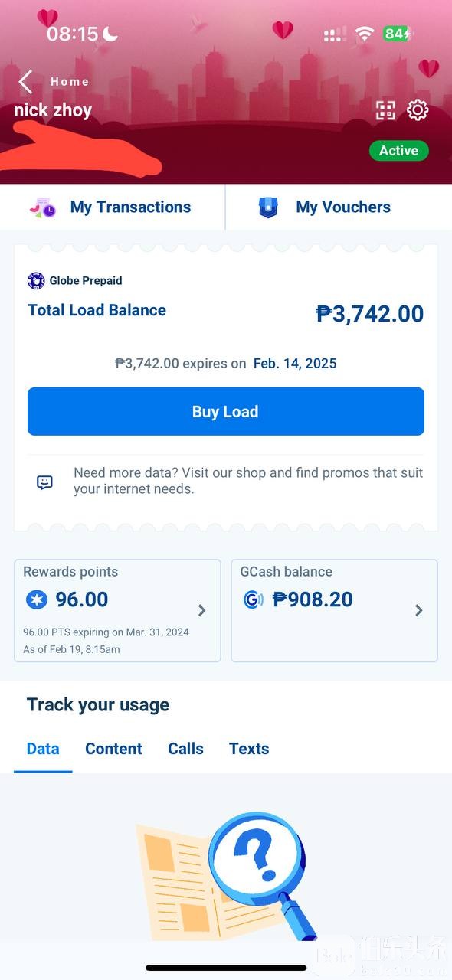Image resolution: width=452 pixels, height=980 pixels.
Task: Select the Data usage tab
Action: (43, 749)
